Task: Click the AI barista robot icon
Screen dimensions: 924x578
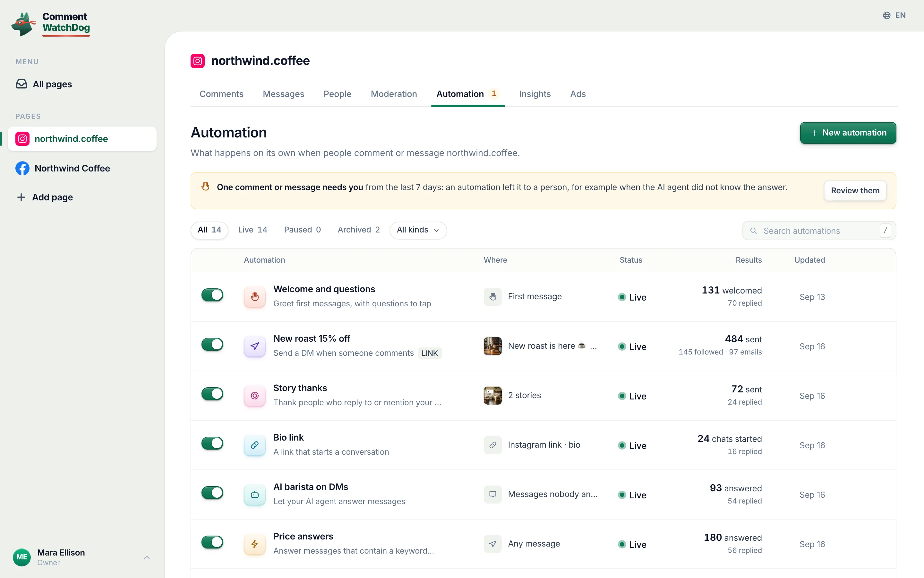Action: 255,495
